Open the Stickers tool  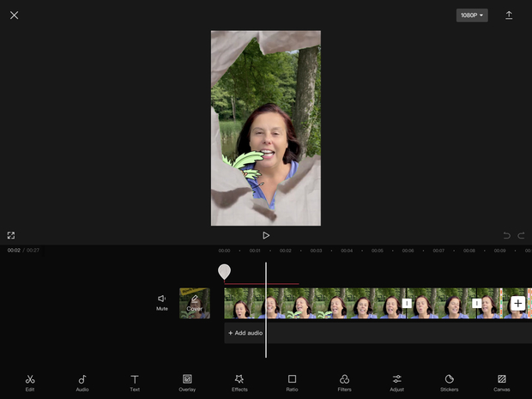pyautogui.click(x=449, y=383)
